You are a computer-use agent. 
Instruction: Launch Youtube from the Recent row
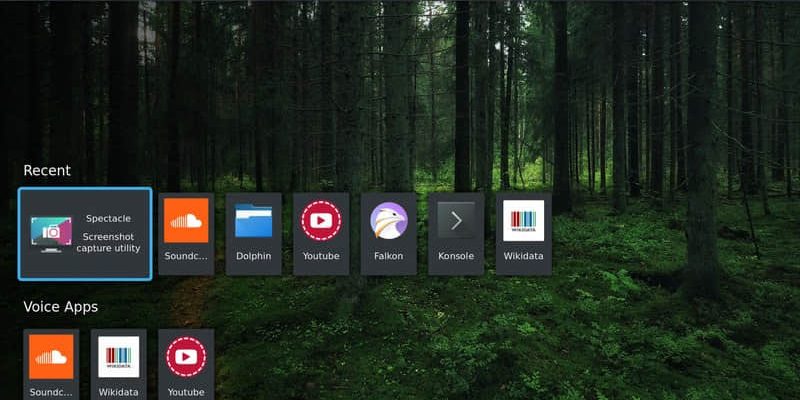pyautogui.click(x=321, y=234)
